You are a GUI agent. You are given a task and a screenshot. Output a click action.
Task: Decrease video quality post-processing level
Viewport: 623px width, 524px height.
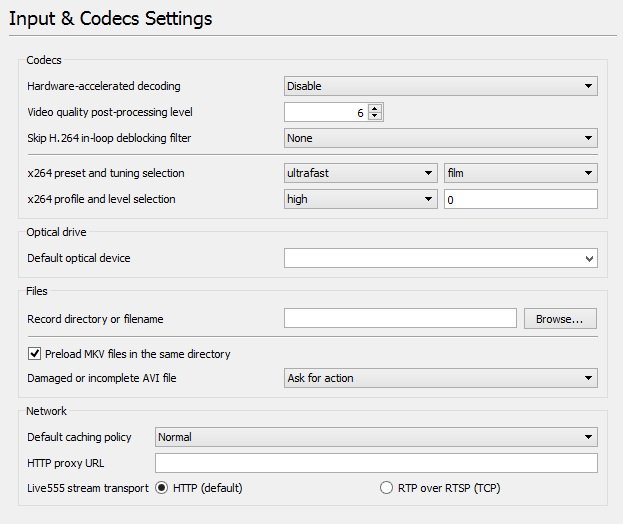pos(375,117)
